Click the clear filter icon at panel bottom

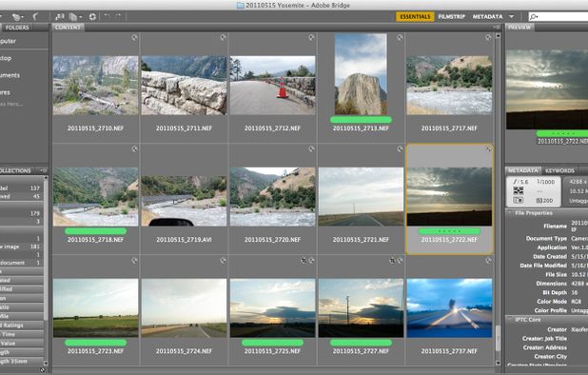[43, 369]
